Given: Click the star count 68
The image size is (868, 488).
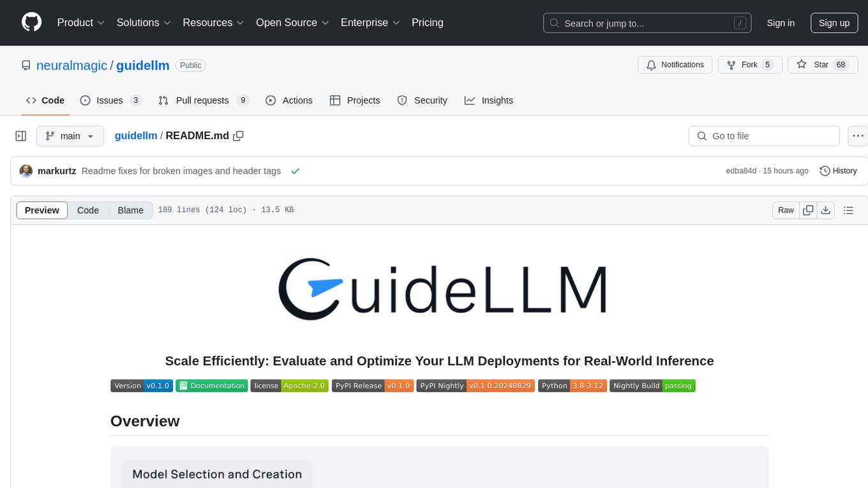Looking at the screenshot, I should [841, 65].
